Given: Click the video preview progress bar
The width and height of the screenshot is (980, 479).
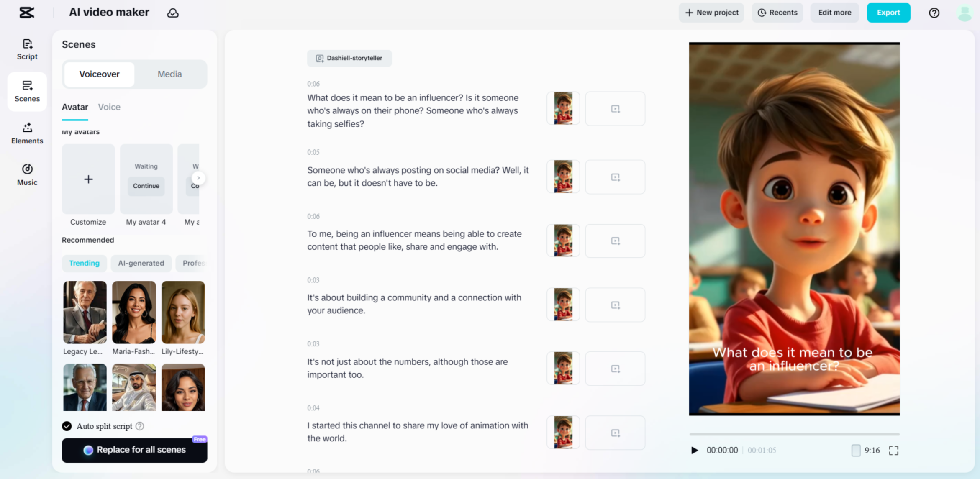Looking at the screenshot, I should [x=794, y=434].
